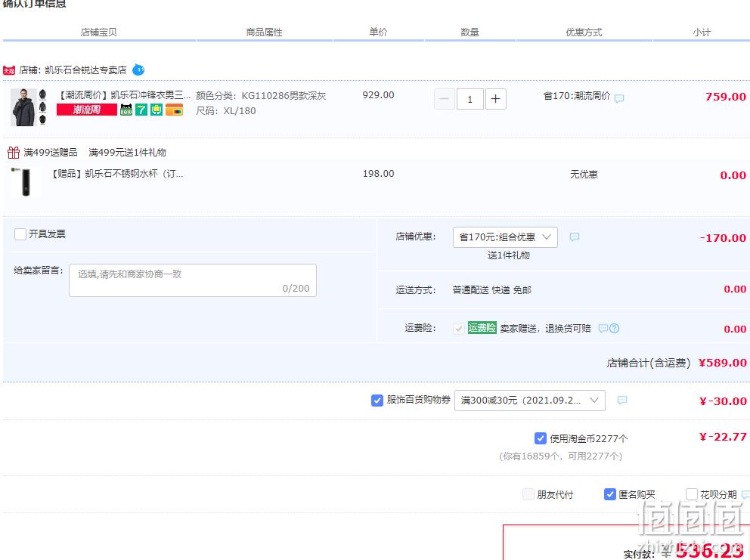Viewport: 750px width, 560px height.
Task: Click the 单价 column header
Action: coord(378,32)
